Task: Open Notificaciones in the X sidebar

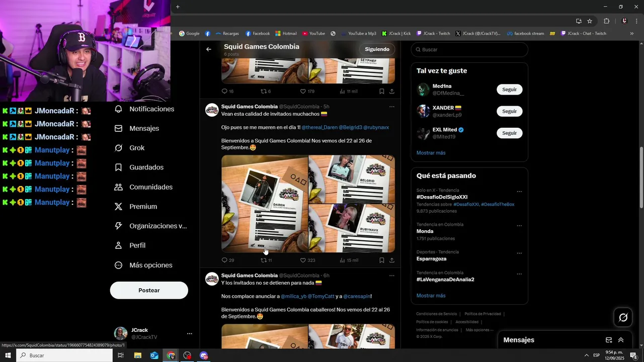Action: click(x=144, y=109)
